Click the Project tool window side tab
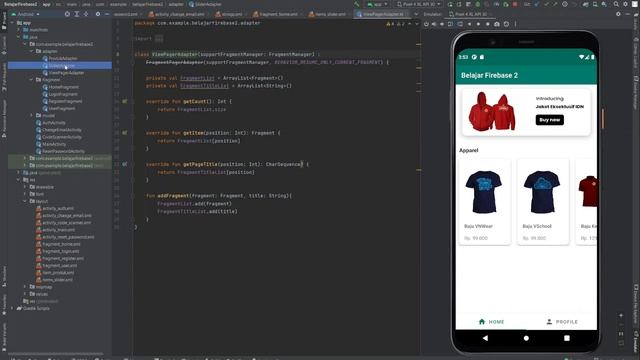640x360 pixels. pyautogui.click(x=4, y=20)
